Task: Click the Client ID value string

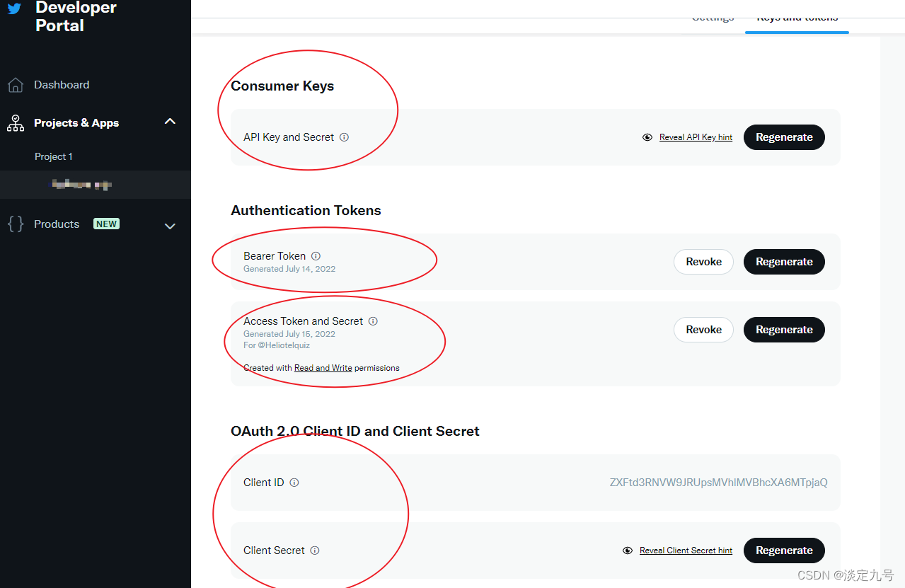Action: tap(719, 483)
